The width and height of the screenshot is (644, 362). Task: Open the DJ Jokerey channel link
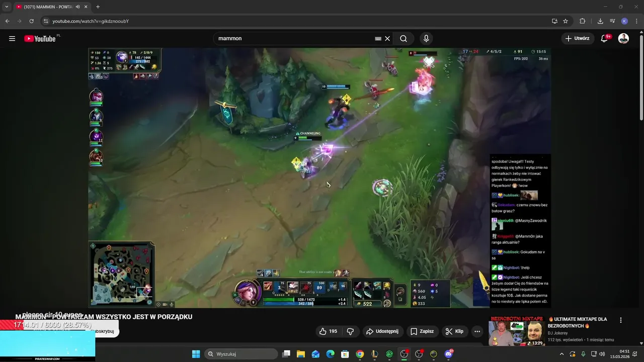click(x=557, y=333)
